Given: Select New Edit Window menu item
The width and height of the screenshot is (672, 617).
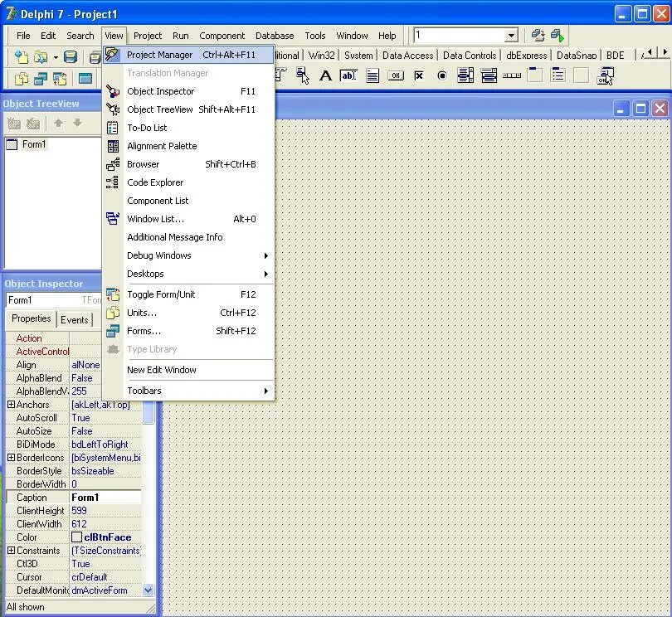Looking at the screenshot, I should [188, 370].
